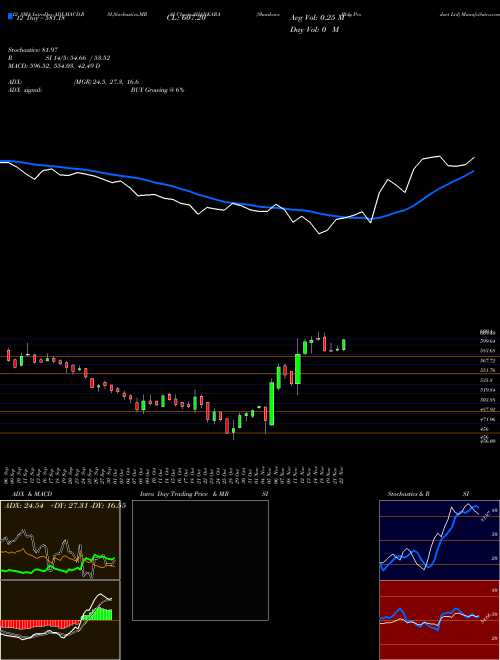The height and width of the screenshot is (660, 500).
Task: Click the RSI chart with red background
Action: (x=439, y=620)
